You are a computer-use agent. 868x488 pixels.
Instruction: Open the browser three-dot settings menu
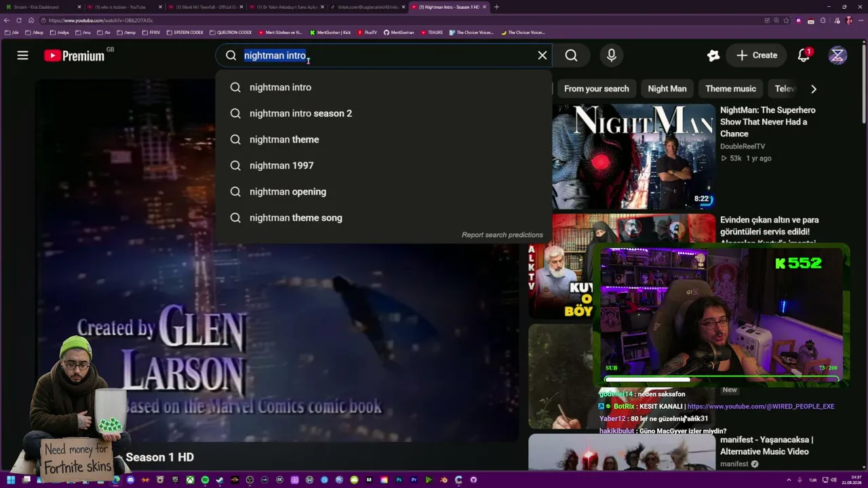click(861, 20)
